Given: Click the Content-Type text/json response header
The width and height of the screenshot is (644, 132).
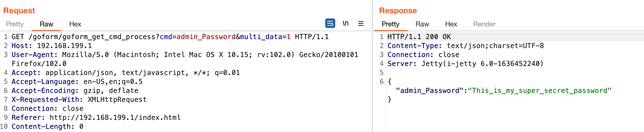Looking at the screenshot, I should (x=466, y=46).
